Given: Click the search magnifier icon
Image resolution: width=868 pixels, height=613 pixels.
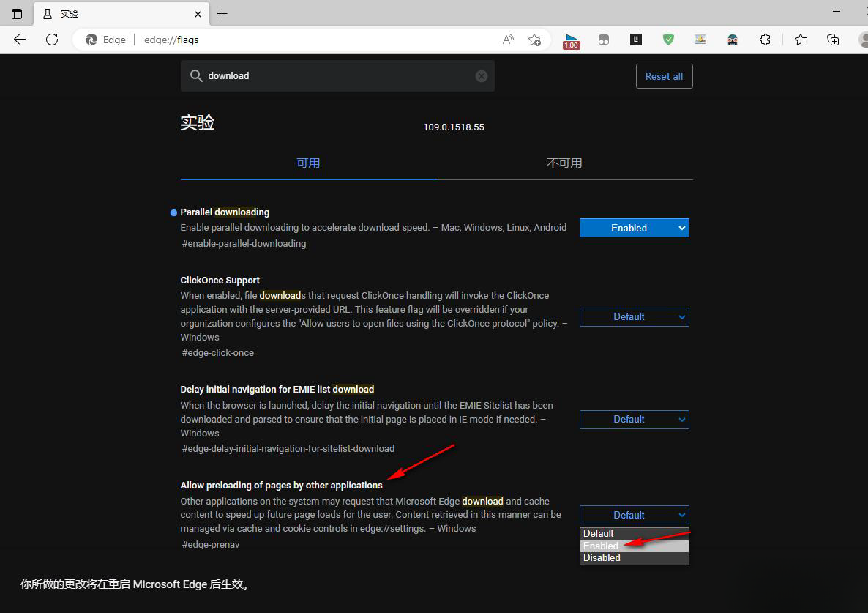Looking at the screenshot, I should 196,76.
